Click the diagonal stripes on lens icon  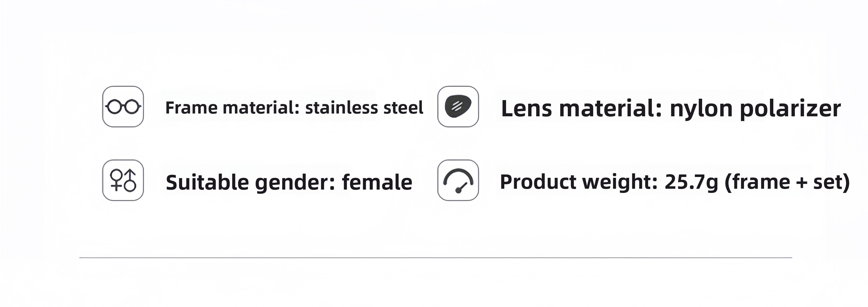(x=456, y=106)
